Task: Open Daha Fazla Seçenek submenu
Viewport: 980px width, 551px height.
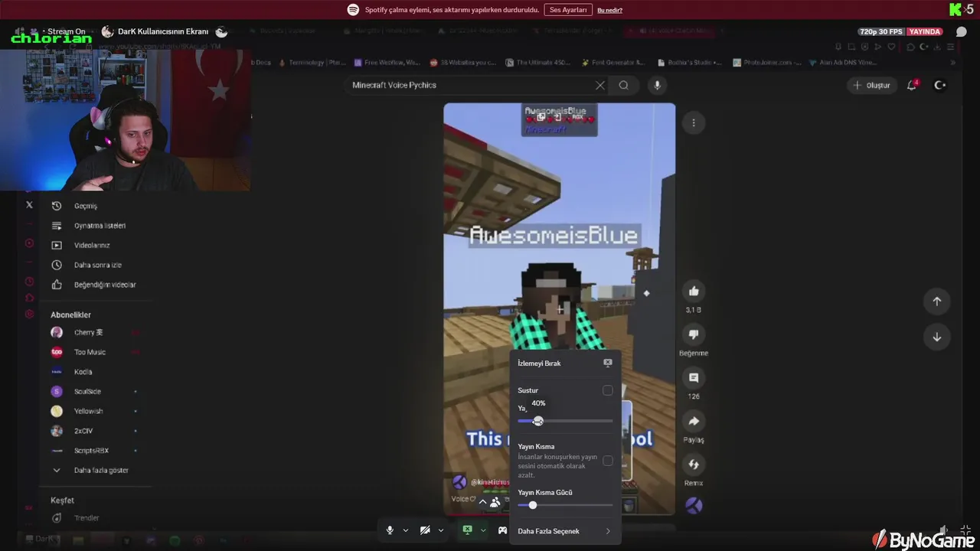Action: tap(565, 531)
